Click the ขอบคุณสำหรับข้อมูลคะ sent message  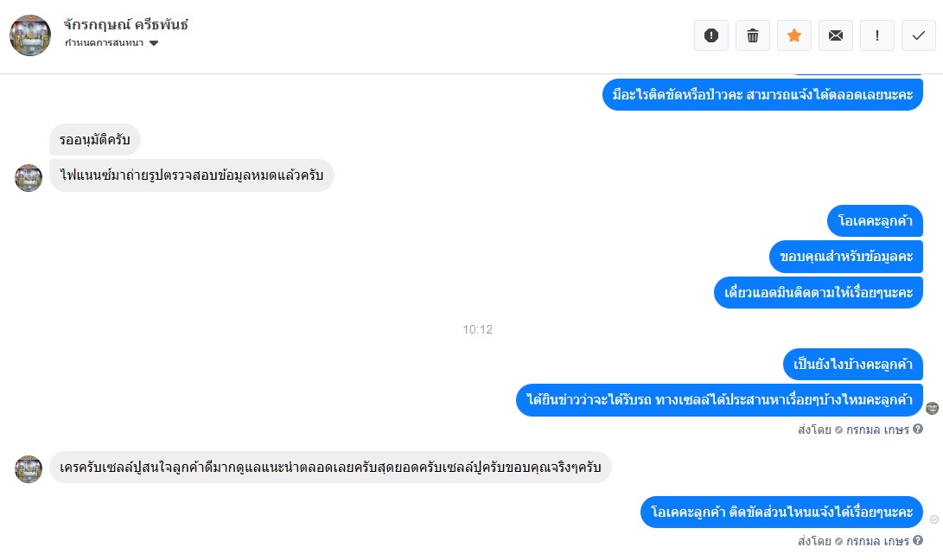click(846, 257)
